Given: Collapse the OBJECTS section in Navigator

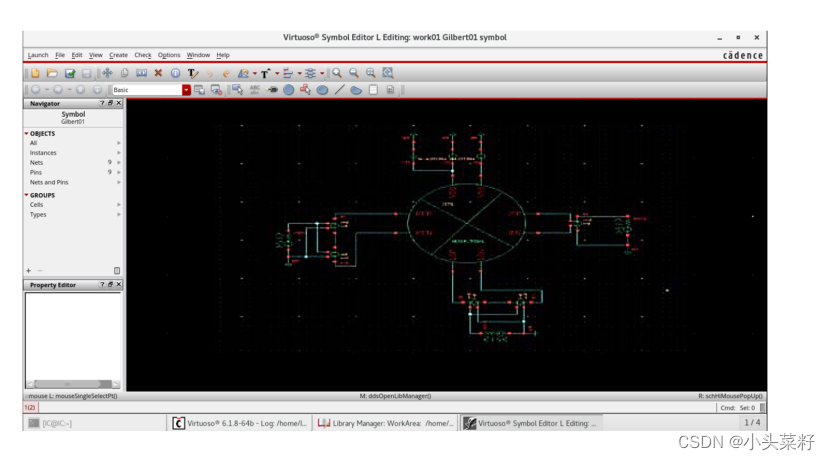Looking at the screenshot, I should (x=26, y=133).
